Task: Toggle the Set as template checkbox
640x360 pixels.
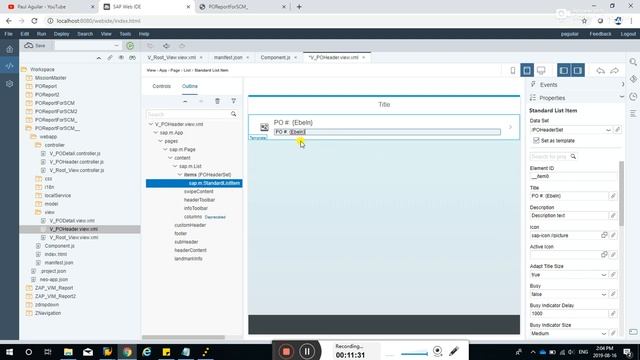Action: click(x=536, y=140)
